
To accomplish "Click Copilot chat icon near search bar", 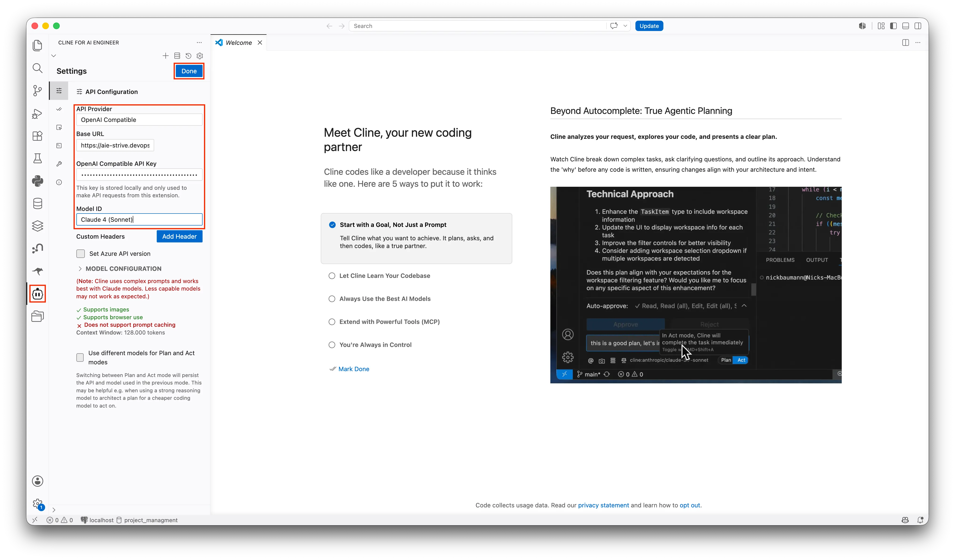I will tap(614, 26).
